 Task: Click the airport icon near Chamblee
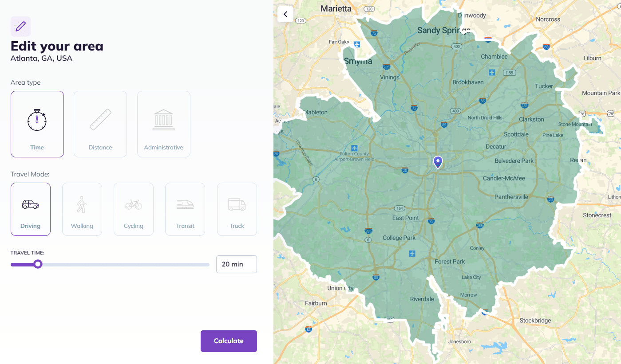(x=491, y=72)
